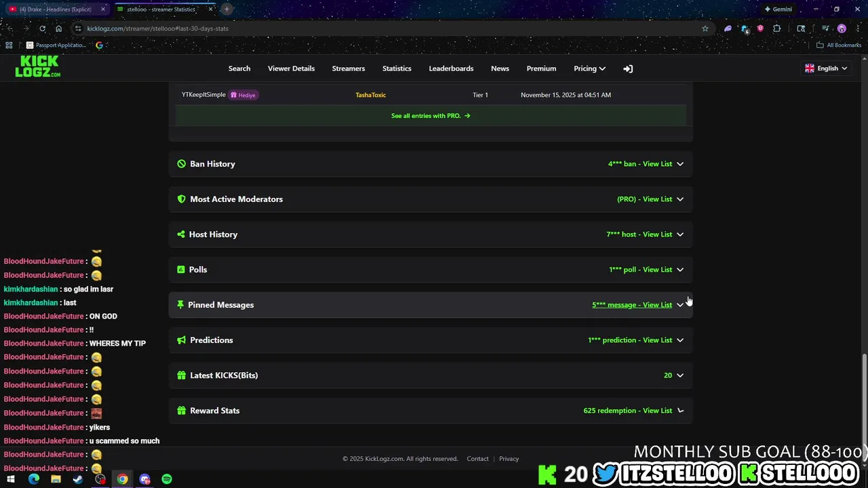This screenshot has height=488, width=868.
Task: Open the Google bookmark icon
Action: 99,45
